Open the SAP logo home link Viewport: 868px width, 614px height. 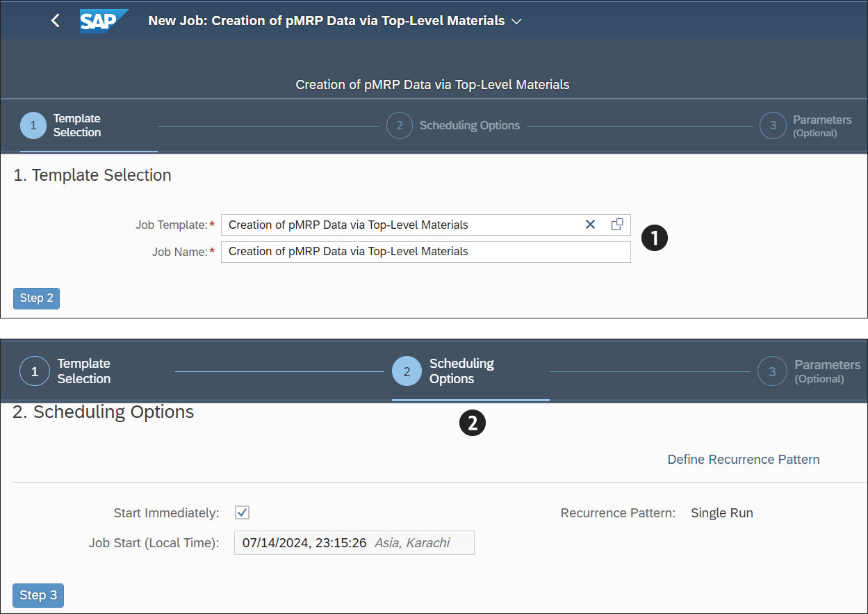click(104, 21)
